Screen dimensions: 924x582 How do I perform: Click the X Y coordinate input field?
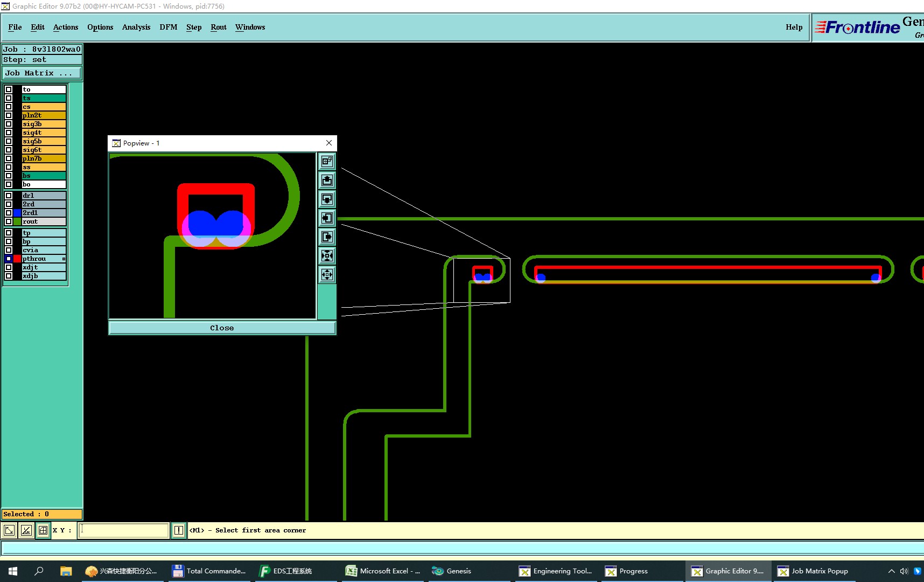click(x=124, y=530)
